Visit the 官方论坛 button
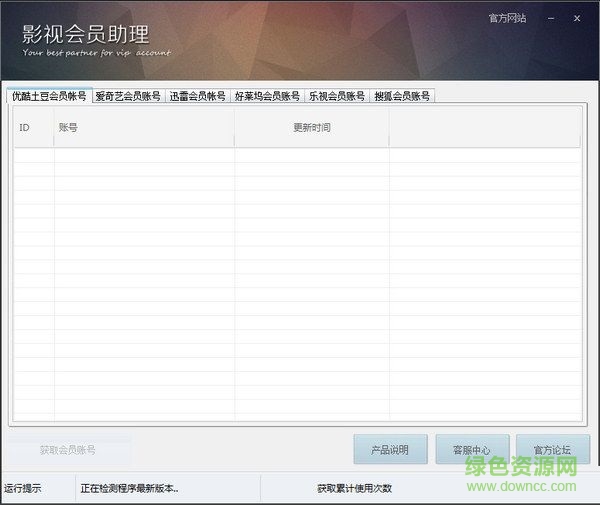The image size is (600, 505). 553,449
